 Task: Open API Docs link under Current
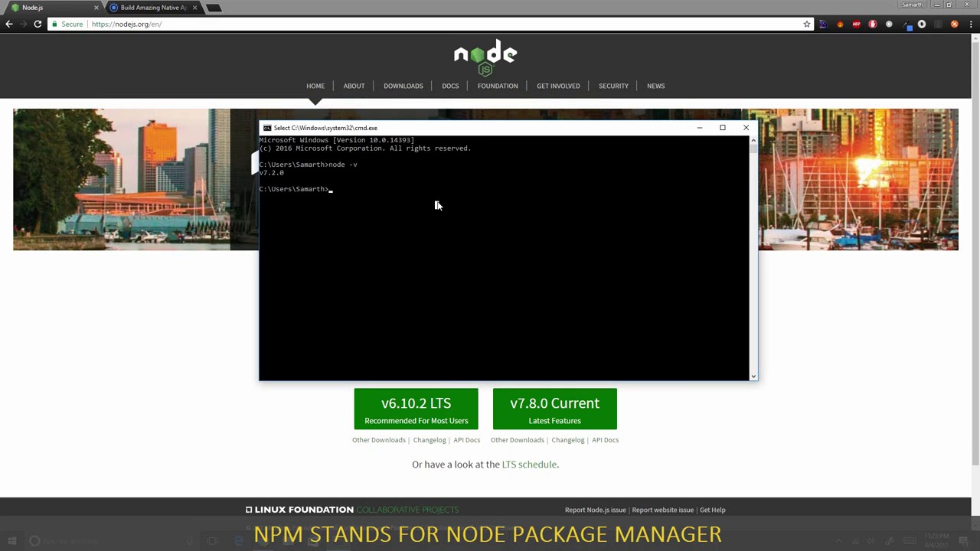click(605, 440)
